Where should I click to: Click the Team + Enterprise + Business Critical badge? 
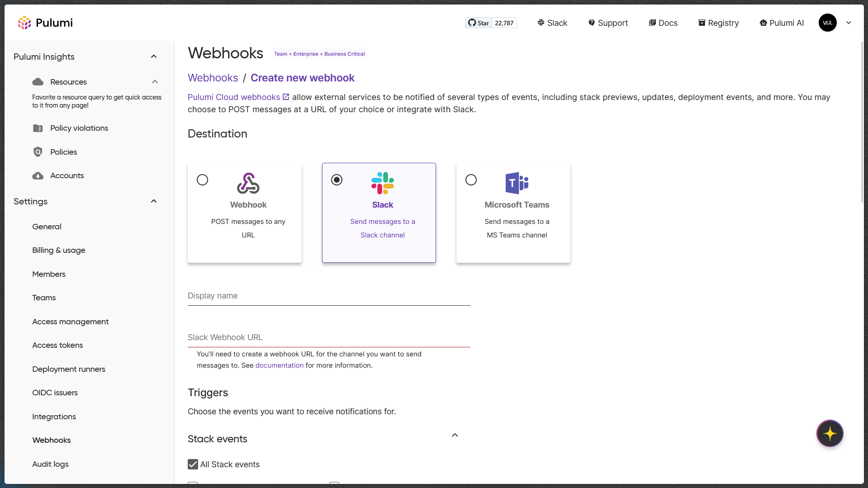tap(319, 54)
